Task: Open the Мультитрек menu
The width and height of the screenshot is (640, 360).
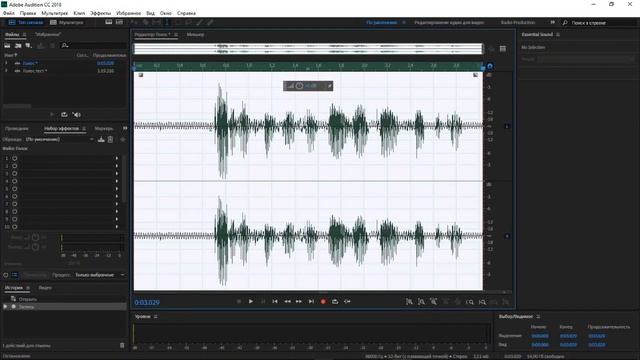Action: (x=55, y=13)
